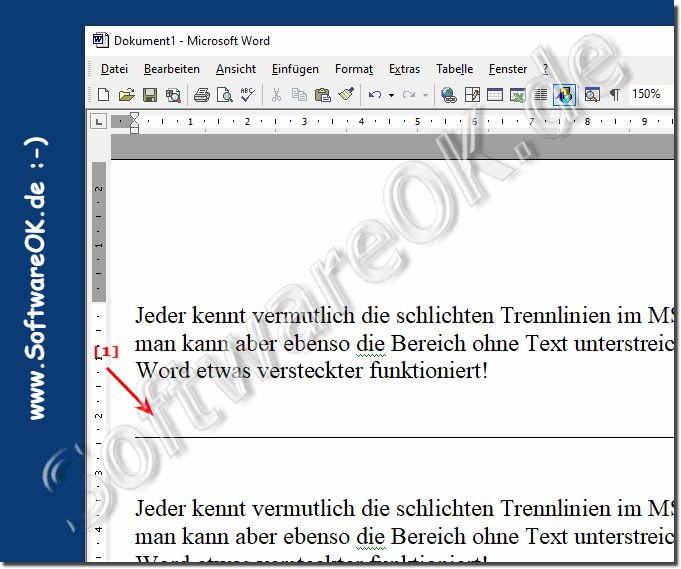Open the Bearbeiten menu
This screenshot has width=681, height=569.
(172, 69)
